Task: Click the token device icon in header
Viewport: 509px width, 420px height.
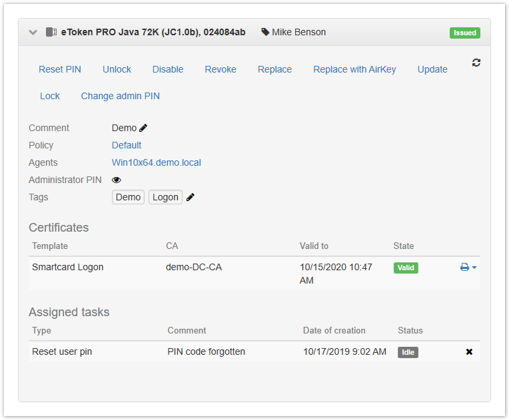Action: pos(51,32)
